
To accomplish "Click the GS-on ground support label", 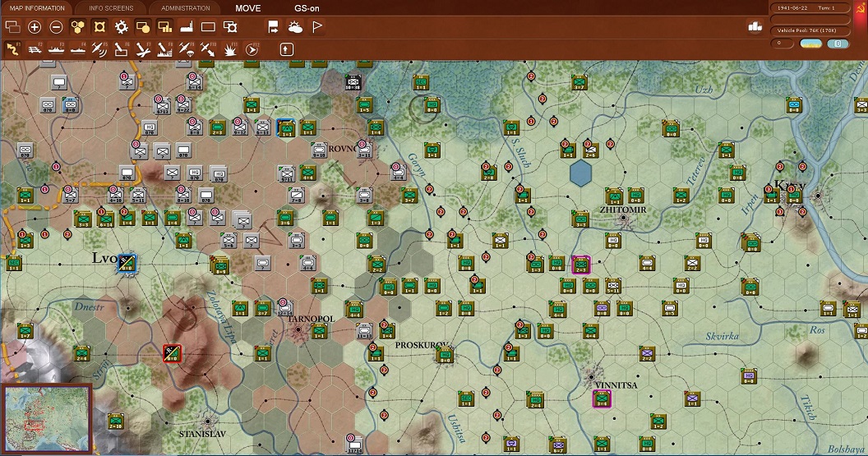I will [x=307, y=8].
